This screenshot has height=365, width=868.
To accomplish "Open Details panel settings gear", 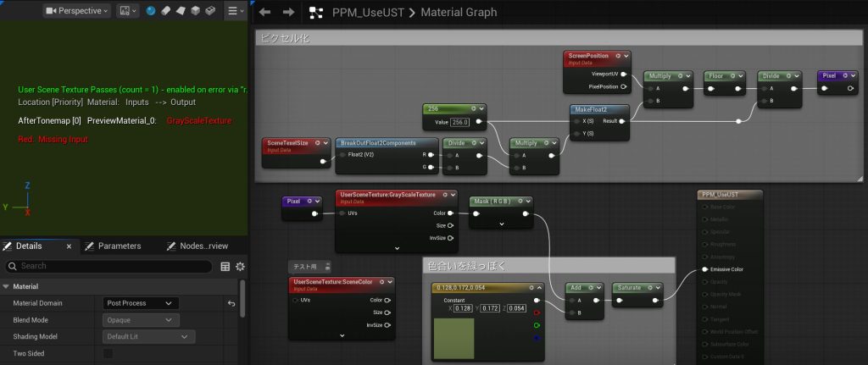I will (240, 266).
